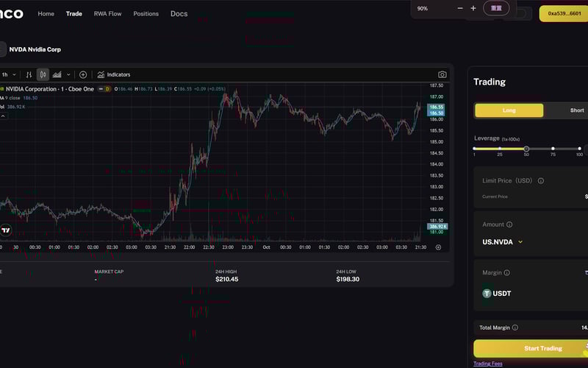Select the area chart style icon
This screenshot has height=368, width=588.
(57, 75)
